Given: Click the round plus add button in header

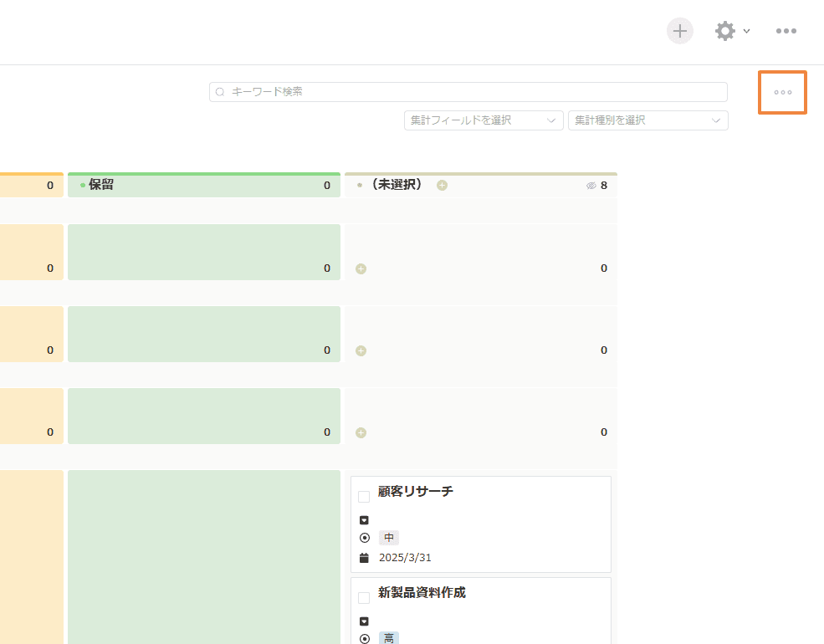Looking at the screenshot, I should point(680,31).
